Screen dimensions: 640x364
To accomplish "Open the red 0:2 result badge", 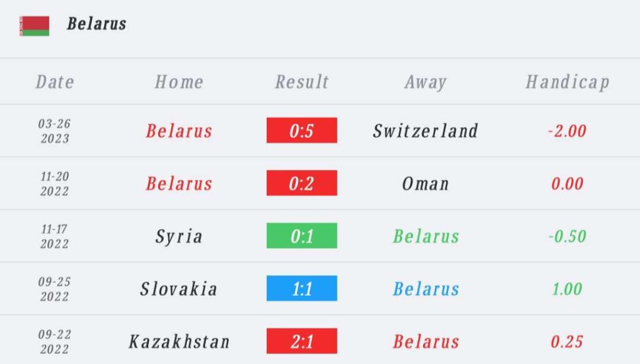I will 302,183.
